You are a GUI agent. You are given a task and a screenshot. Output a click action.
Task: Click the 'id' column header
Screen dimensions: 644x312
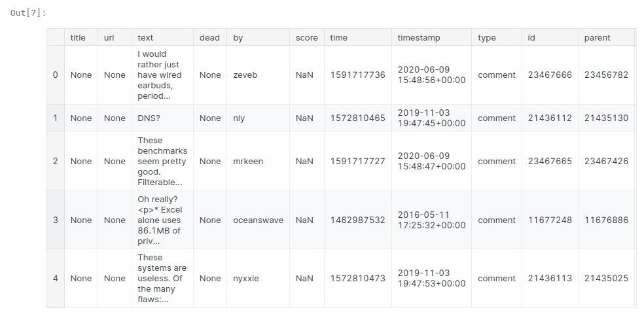[531, 38]
